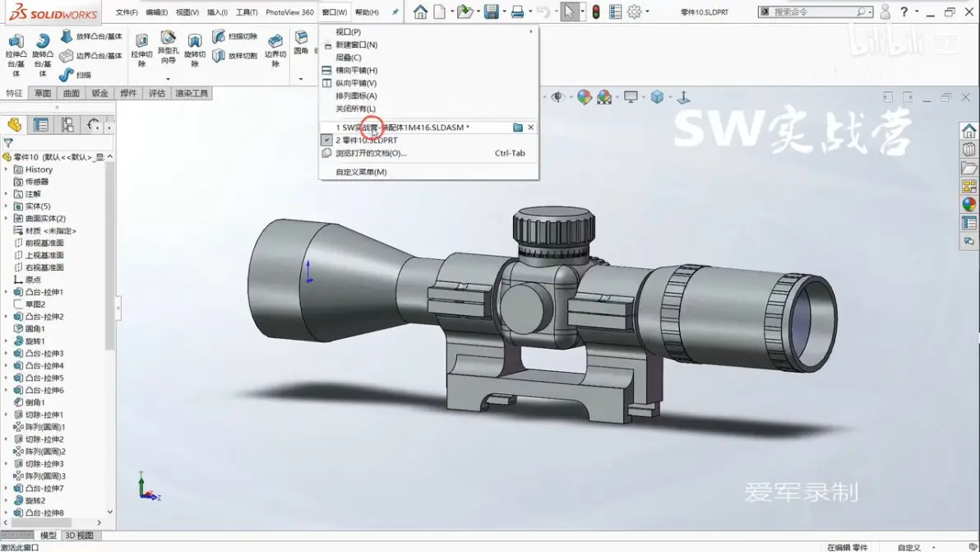
Task: Click the feature tree vertical scrollbar
Action: [110, 257]
